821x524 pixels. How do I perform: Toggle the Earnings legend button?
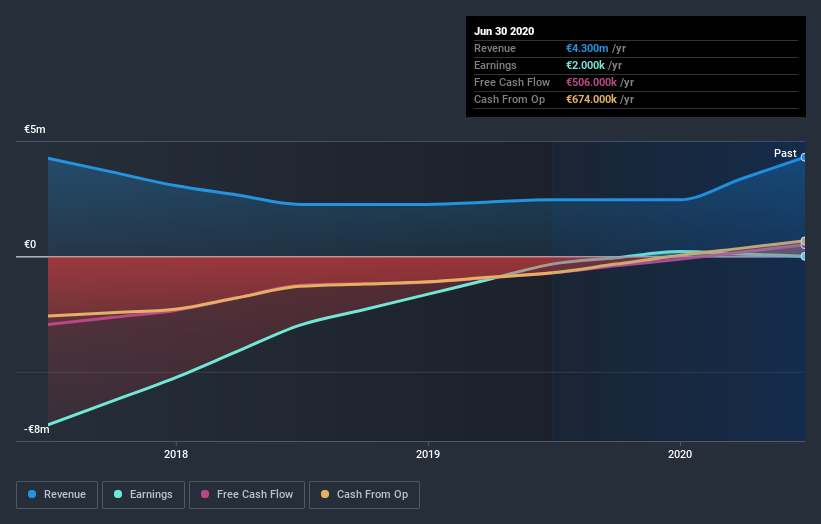coord(143,495)
